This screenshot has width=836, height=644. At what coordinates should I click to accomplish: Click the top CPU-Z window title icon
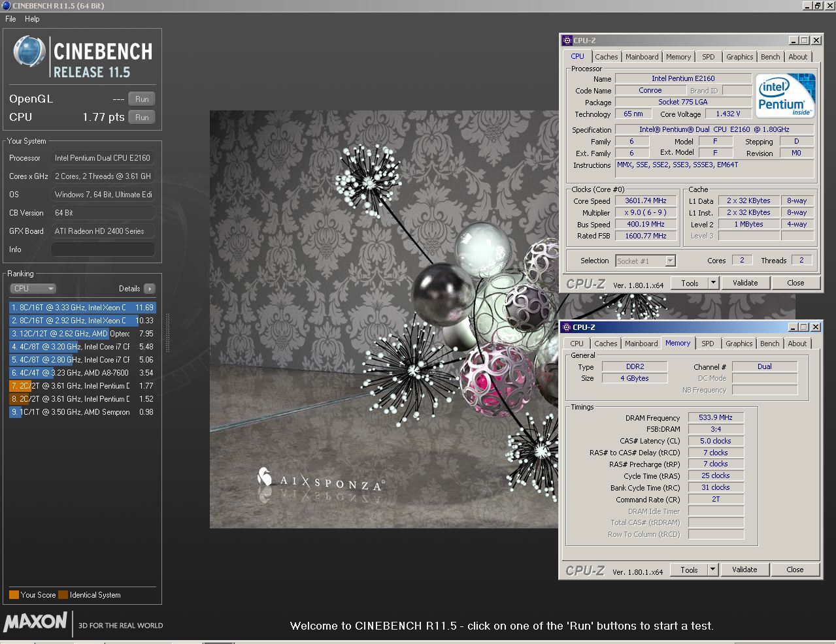(x=567, y=40)
